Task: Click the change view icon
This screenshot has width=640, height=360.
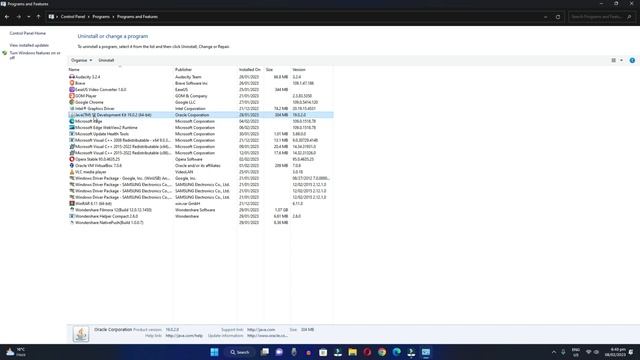Action: pyautogui.click(x=613, y=60)
